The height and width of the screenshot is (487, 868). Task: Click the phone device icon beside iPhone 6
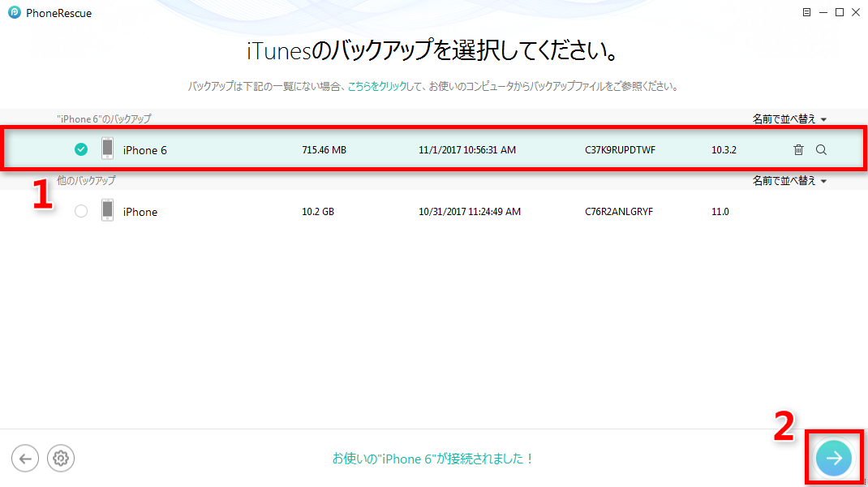click(x=107, y=149)
